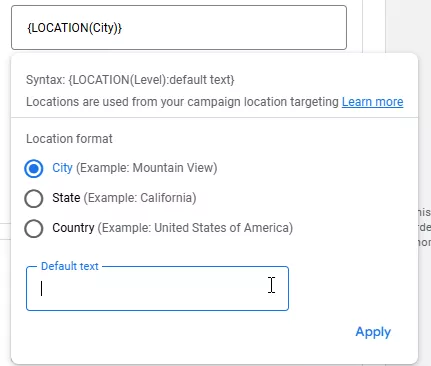Click the 'Locations are used from your campaign' text
The height and width of the screenshot is (366, 431).
pyautogui.click(x=133, y=102)
